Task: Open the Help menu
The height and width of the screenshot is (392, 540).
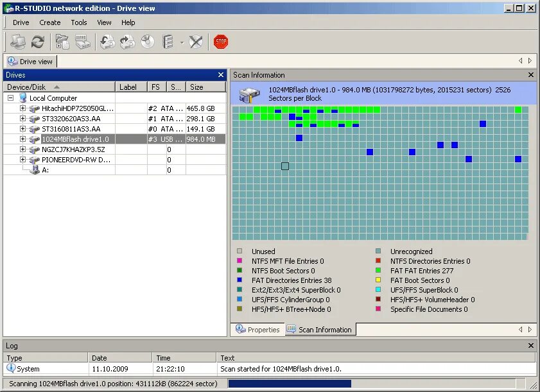Action: pos(128,22)
